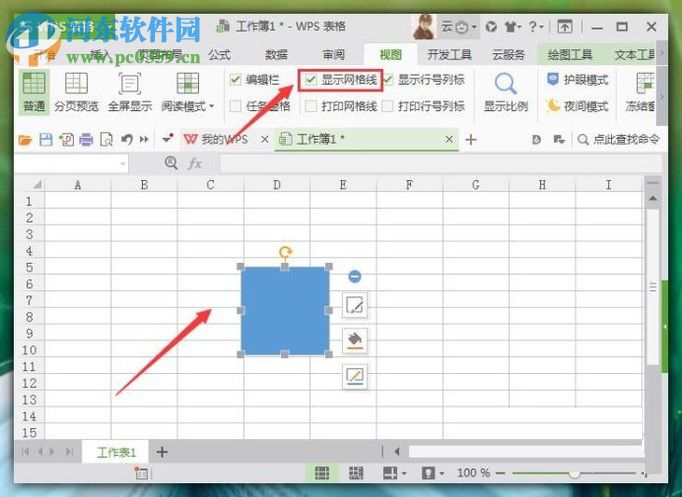Click the search command box (点此查找命令)
The height and width of the screenshot is (497, 682).
pos(618,140)
